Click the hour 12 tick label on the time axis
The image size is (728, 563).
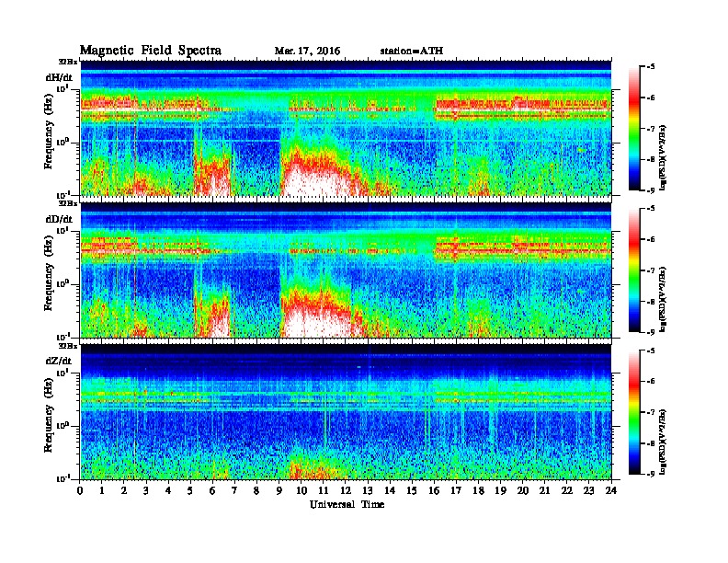tap(346, 491)
